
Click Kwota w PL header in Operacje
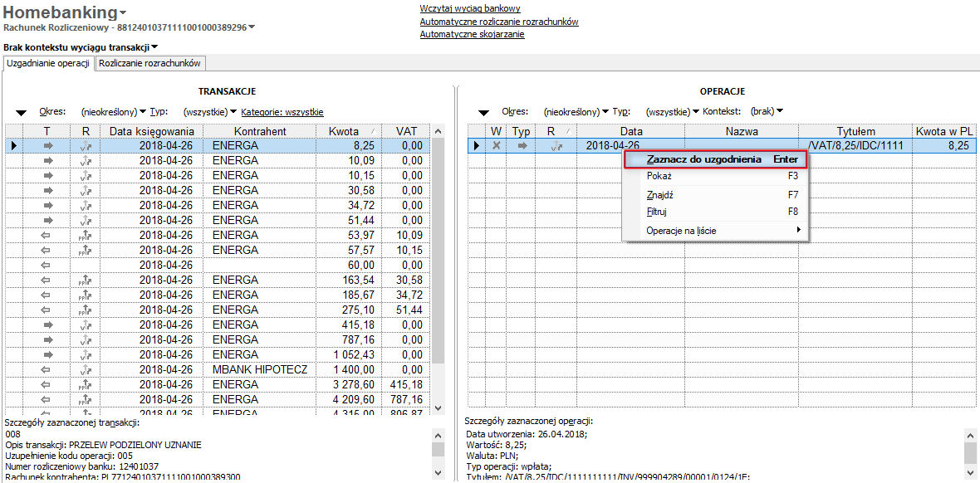[x=945, y=131]
